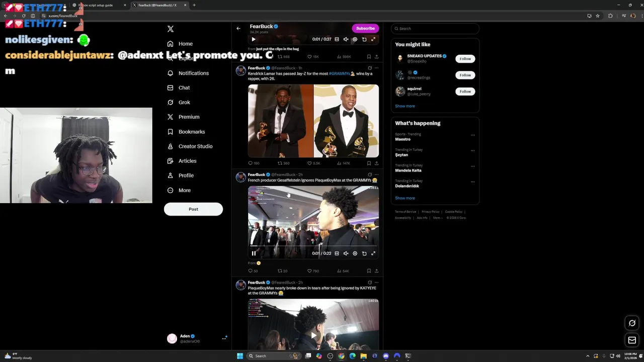Go to Profile in the sidebar

click(180, 175)
